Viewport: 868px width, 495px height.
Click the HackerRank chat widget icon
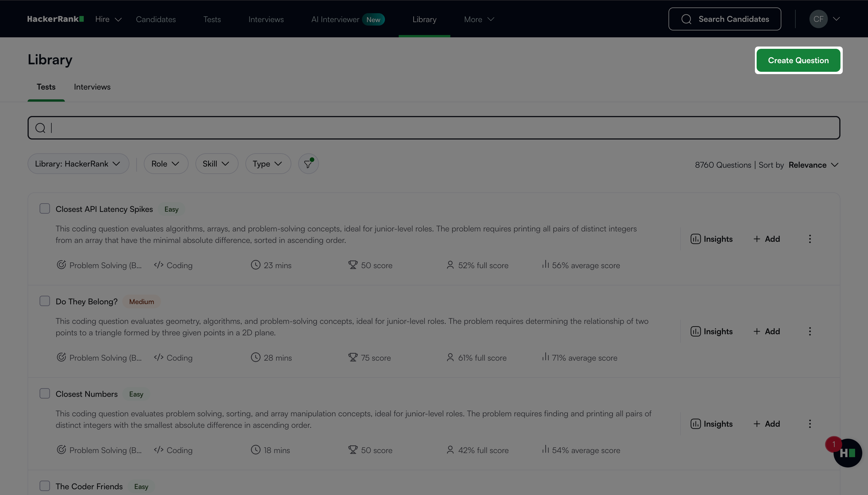point(847,453)
